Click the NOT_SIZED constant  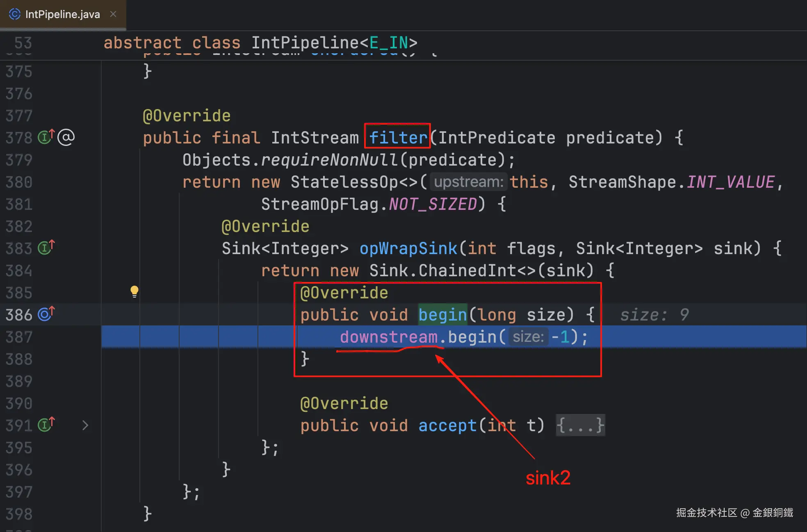[433, 204]
